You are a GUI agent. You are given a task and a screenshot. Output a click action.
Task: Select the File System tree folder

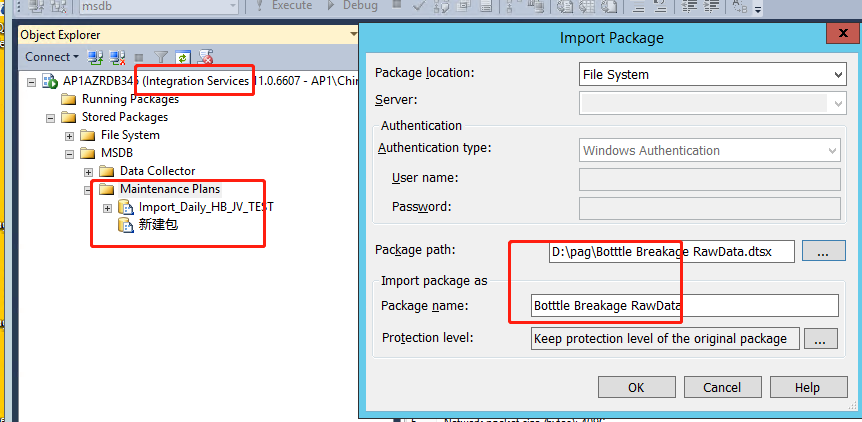(130, 135)
